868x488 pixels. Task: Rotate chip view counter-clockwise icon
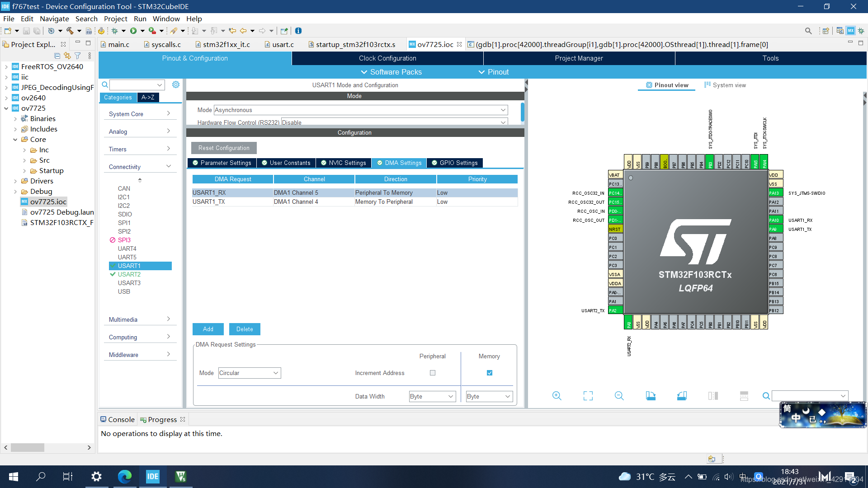[682, 396]
